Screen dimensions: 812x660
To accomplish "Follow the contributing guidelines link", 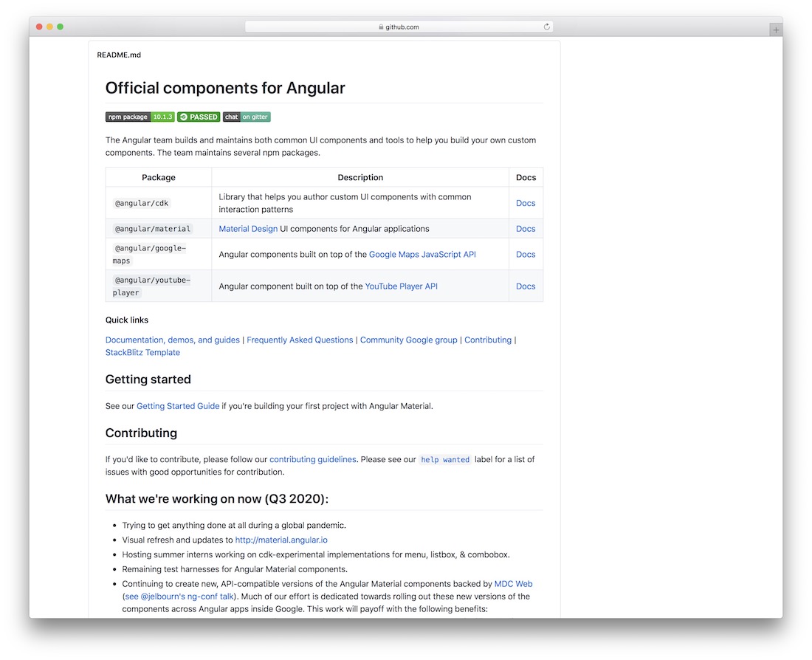I will tap(313, 459).
